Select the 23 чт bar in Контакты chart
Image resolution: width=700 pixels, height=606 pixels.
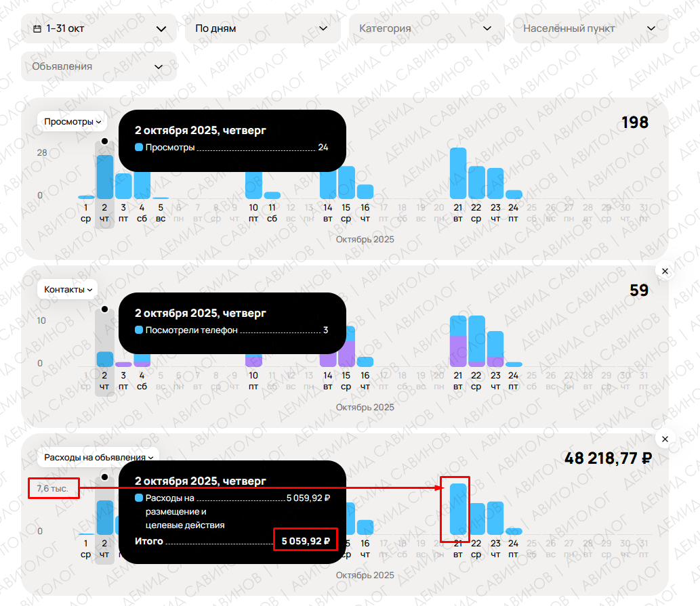(x=495, y=349)
